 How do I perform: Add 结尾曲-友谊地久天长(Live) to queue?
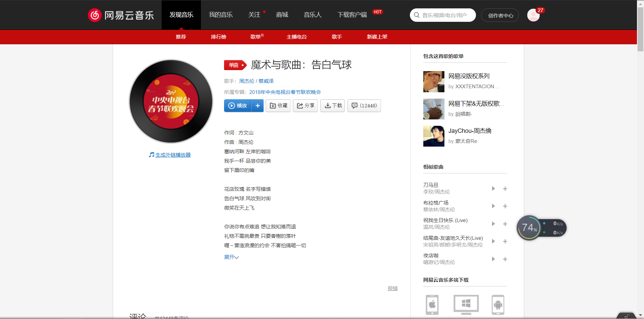point(505,242)
